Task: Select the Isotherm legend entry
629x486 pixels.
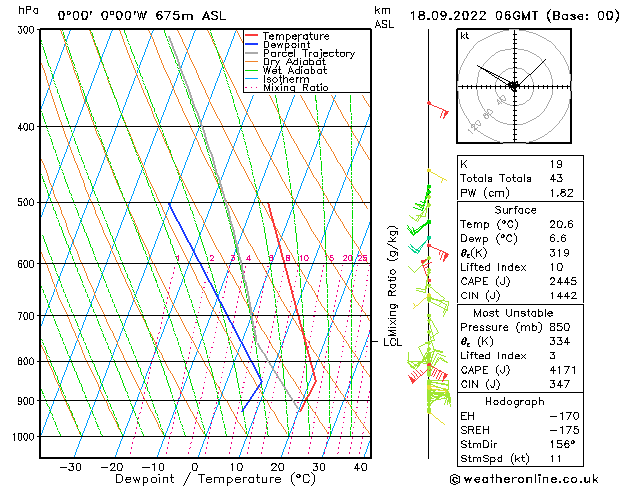Action: coord(287,79)
